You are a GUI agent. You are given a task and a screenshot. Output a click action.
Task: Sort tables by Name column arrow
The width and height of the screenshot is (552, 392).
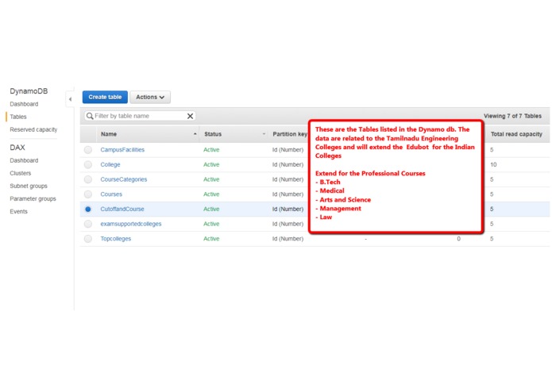point(195,134)
